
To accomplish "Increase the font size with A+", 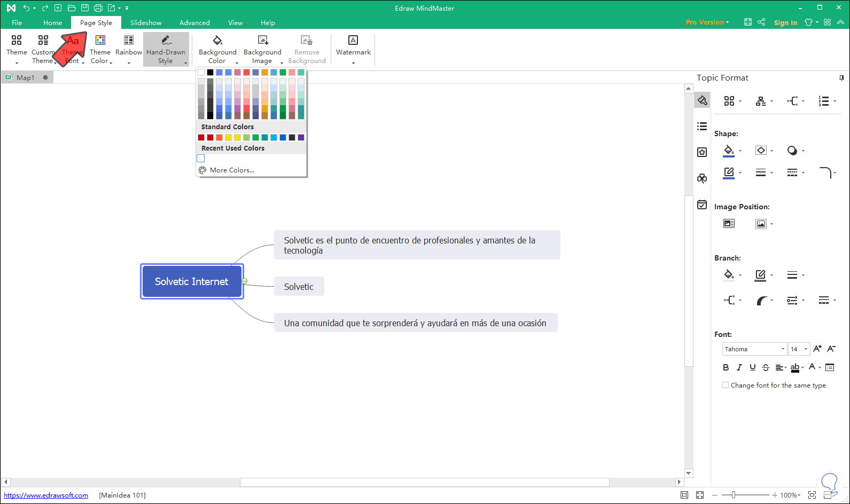I will point(817,349).
